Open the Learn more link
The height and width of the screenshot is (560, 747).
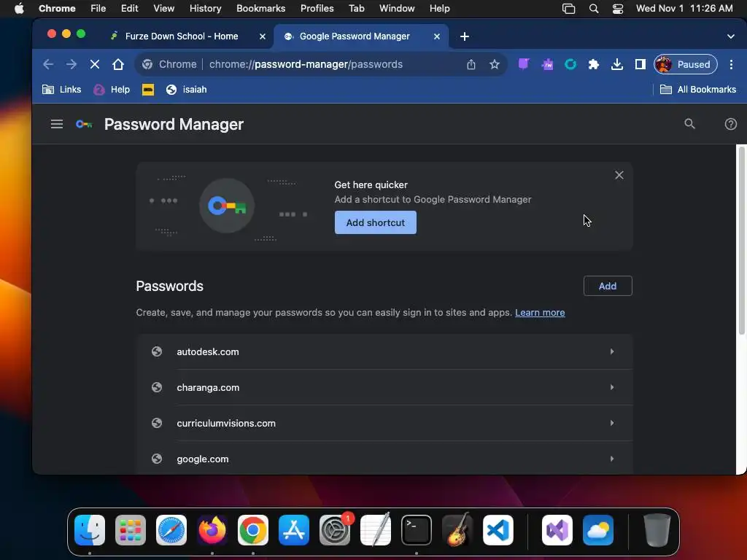[x=540, y=312]
